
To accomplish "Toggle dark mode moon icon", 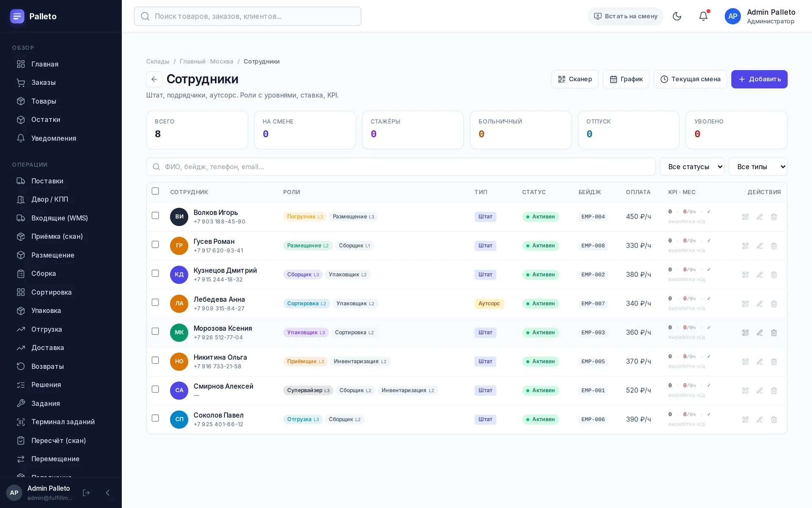I will 677,16.
